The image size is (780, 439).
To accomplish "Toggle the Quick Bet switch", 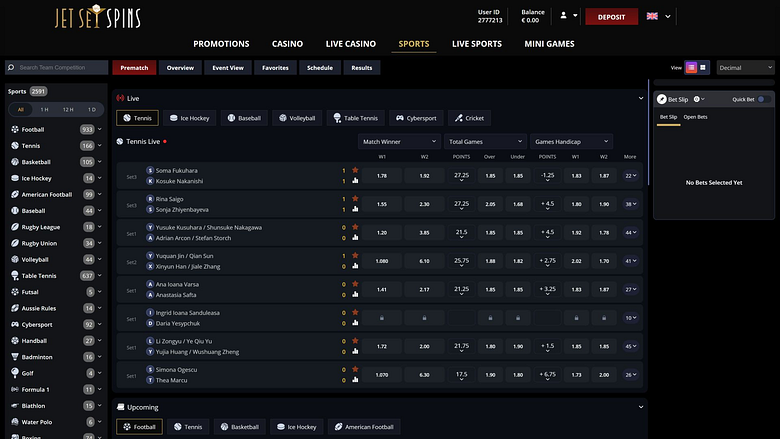I will (x=764, y=99).
